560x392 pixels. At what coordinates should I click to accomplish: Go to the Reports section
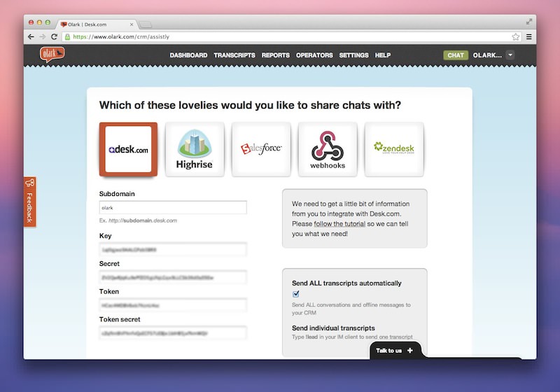276,55
